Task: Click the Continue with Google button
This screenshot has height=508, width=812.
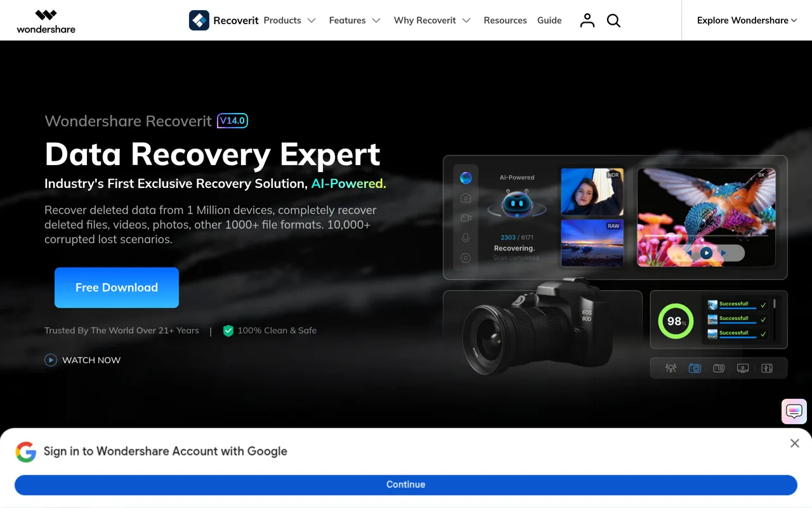Action: pos(406,485)
